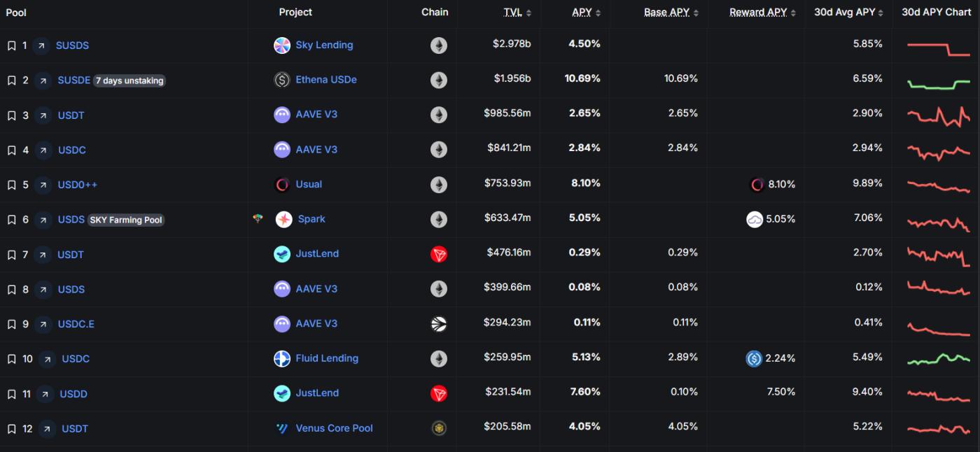Click the Sky Lending project logo
Screen dimensions: 980x452
(x=281, y=45)
